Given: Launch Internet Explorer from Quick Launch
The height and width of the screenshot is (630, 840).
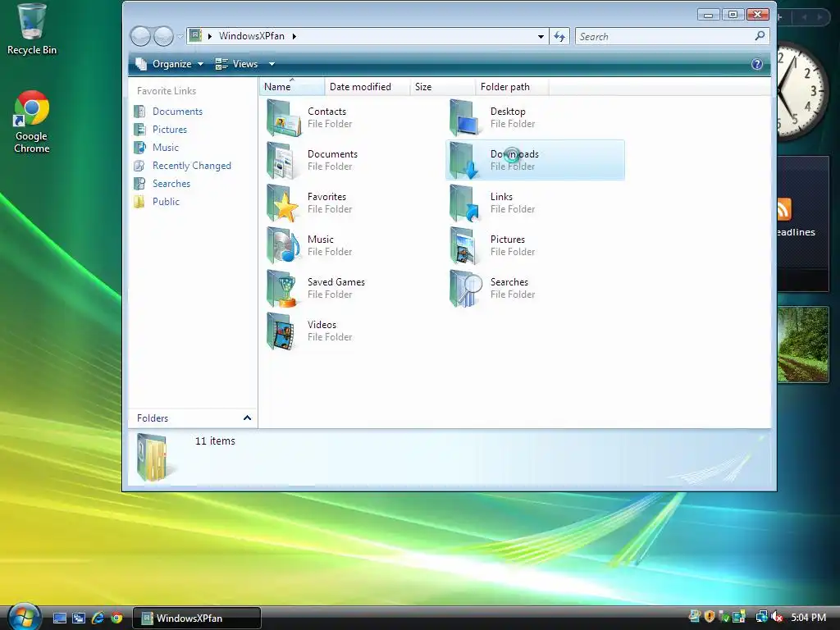Looking at the screenshot, I should pyautogui.click(x=98, y=619).
